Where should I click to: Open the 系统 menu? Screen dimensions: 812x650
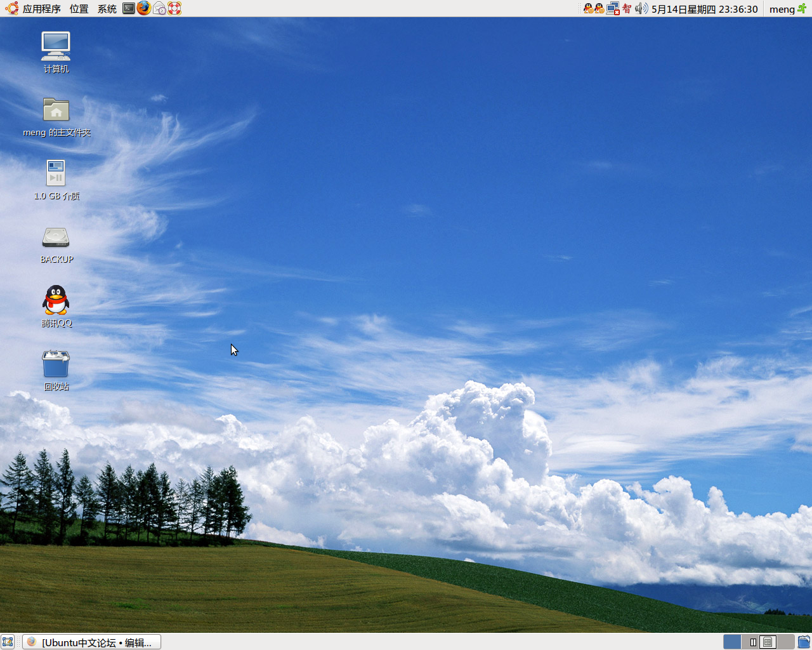coord(107,9)
